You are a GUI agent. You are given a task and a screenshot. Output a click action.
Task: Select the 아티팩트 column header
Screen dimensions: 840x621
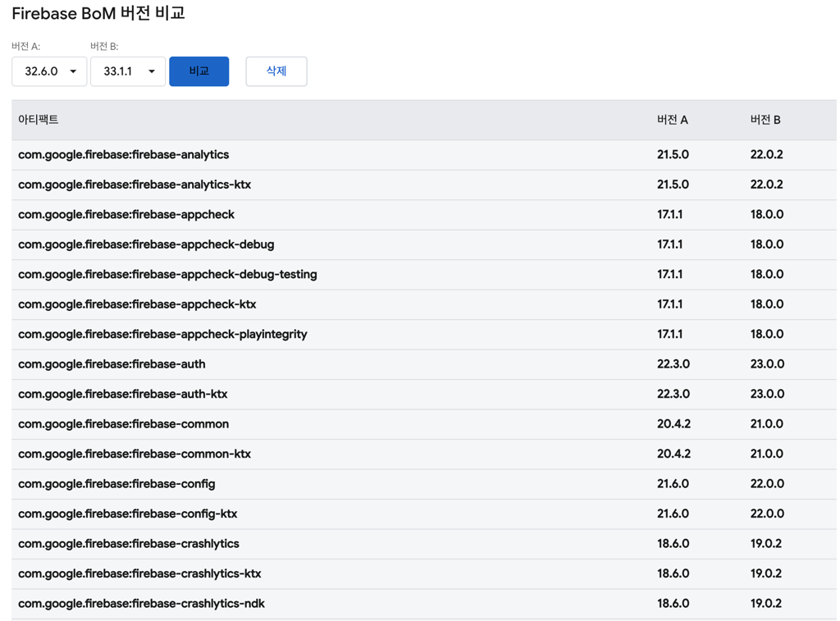point(38,120)
